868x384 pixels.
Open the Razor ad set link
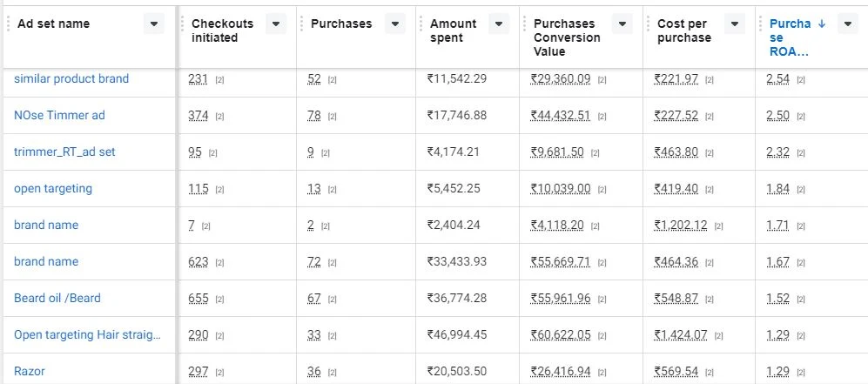coord(30,371)
